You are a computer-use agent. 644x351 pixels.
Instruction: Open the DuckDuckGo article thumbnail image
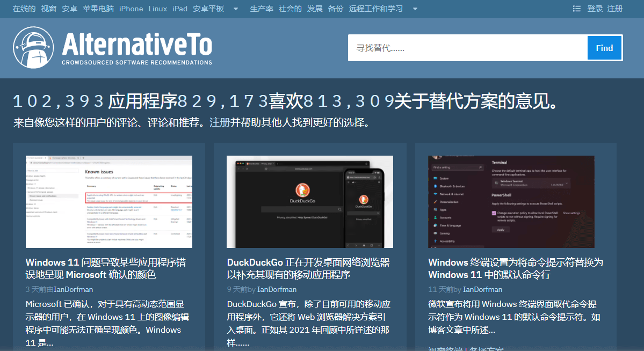pos(309,201)
